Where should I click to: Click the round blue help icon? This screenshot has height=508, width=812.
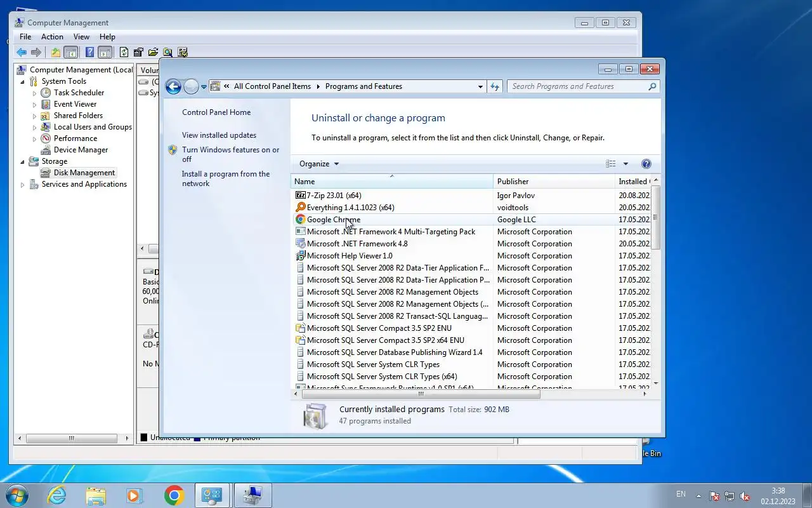[x=646, y=164]
